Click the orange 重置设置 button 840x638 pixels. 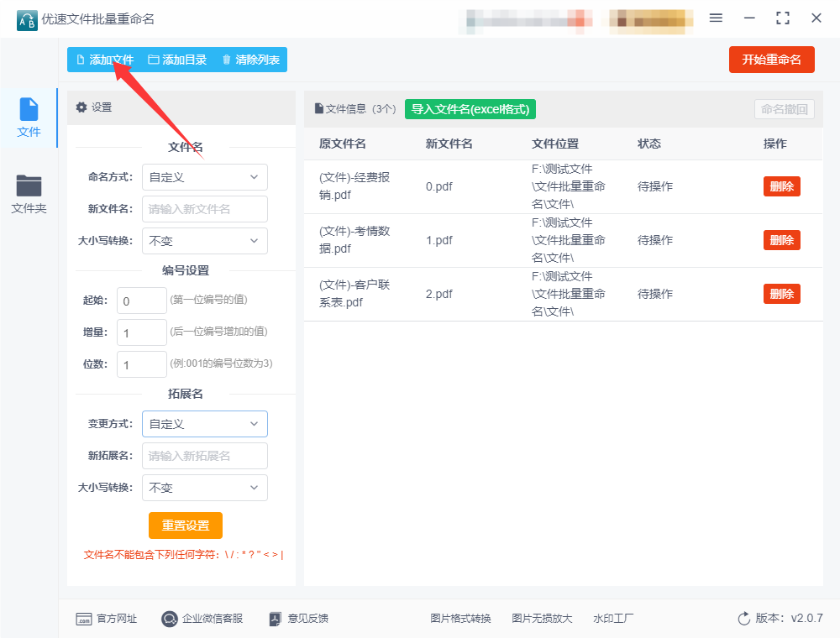click(186, 526)
